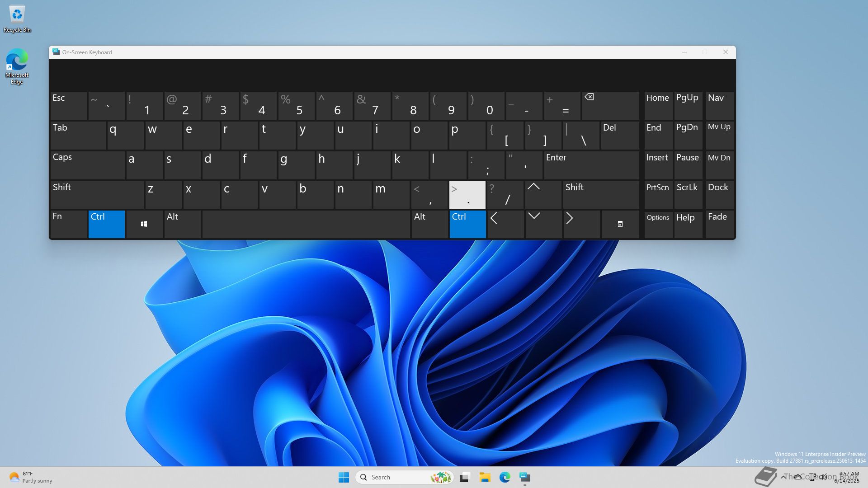Screen dimensions: 868x488
Task: Show hidden system tray icons chevron
Action: [x=783, y=477]
